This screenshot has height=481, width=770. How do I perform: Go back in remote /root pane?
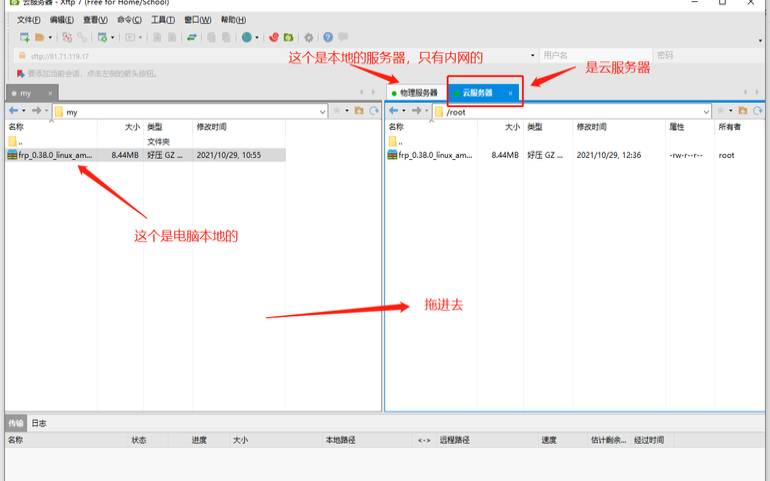[394, 111]
